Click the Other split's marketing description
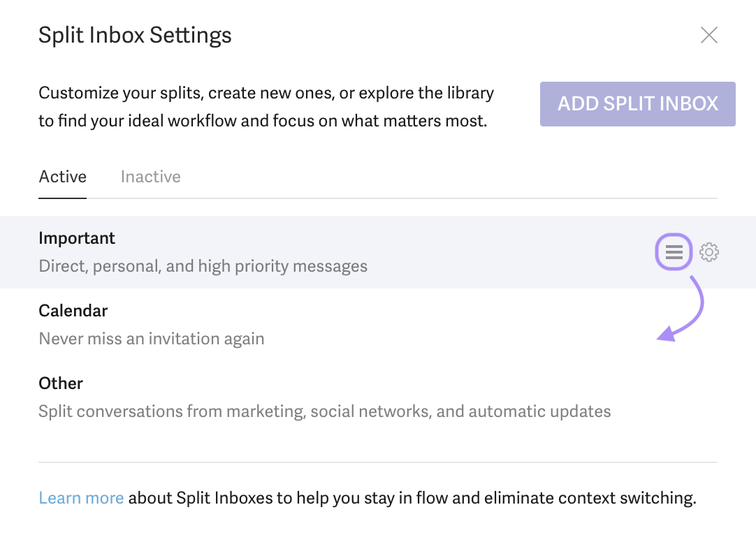Viewport: 756px width, 535px height. pyautogui.click(x=325, y=411)
